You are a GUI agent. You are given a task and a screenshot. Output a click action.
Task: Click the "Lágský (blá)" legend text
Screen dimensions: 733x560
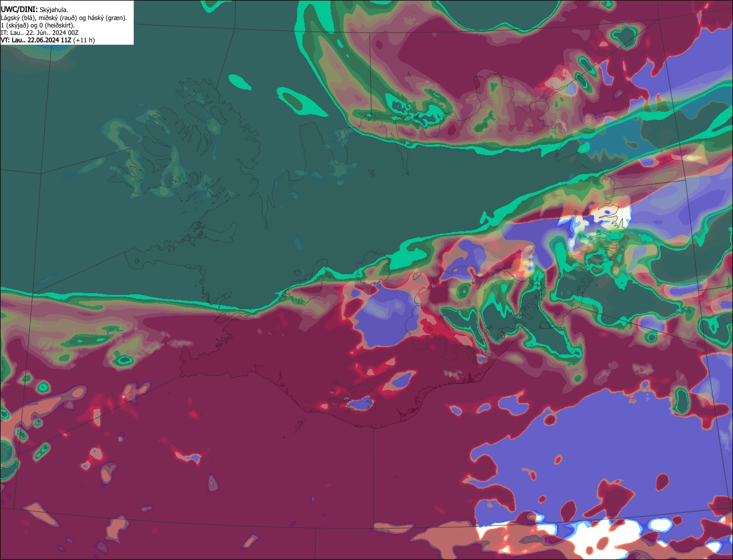pos(17,18)
